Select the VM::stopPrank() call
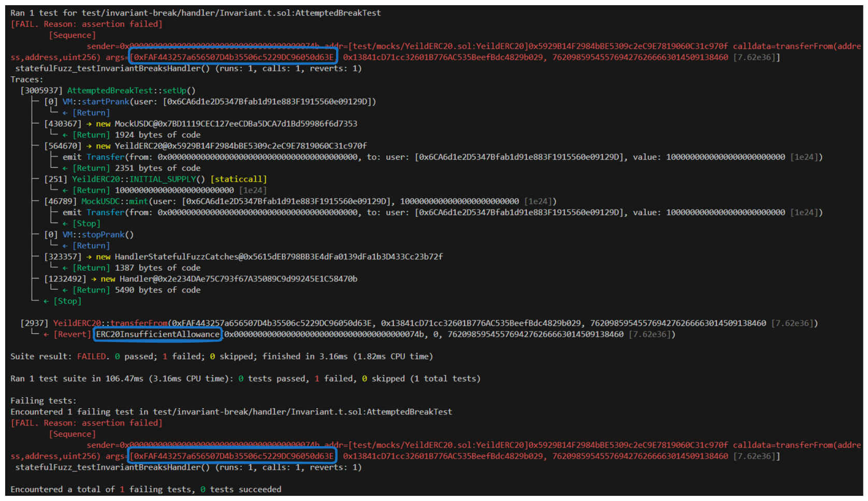The width and height of the screenshot is (868, 501). pos(98,235)
